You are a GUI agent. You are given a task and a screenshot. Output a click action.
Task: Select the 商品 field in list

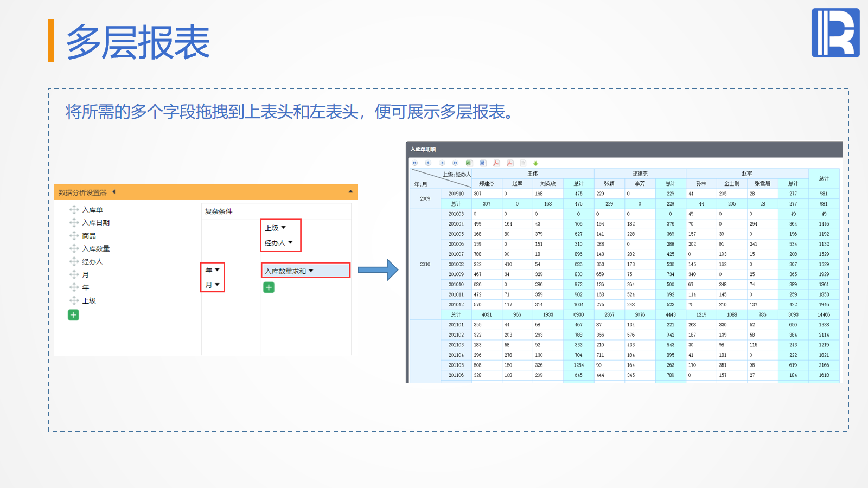pyautogui.click(x=89, y=236)
